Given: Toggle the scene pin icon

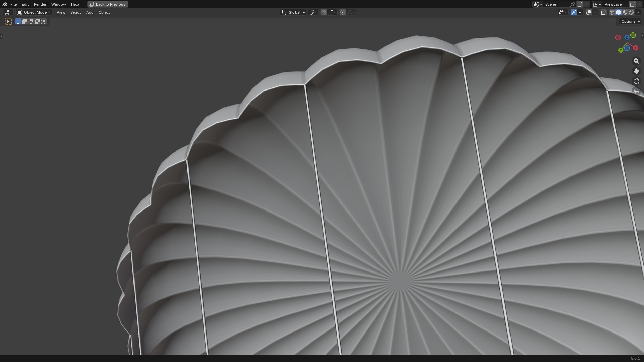Looking at the screenshot, I should (573, 4).
